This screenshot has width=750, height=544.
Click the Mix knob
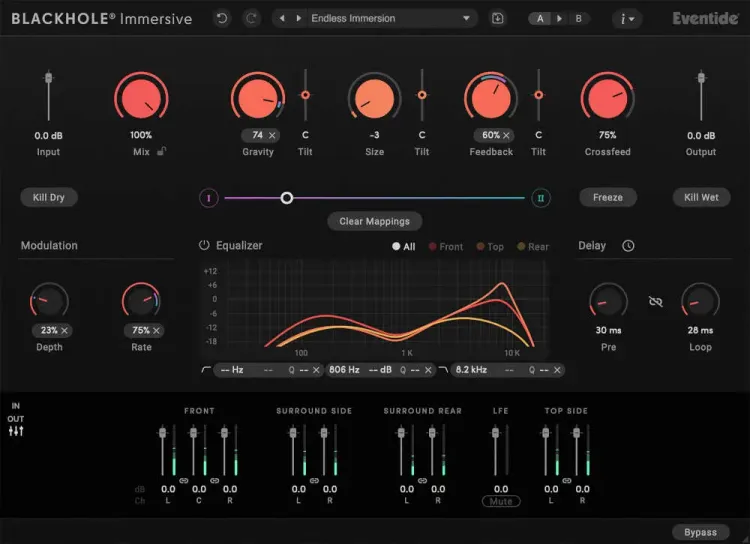[141, 98]
